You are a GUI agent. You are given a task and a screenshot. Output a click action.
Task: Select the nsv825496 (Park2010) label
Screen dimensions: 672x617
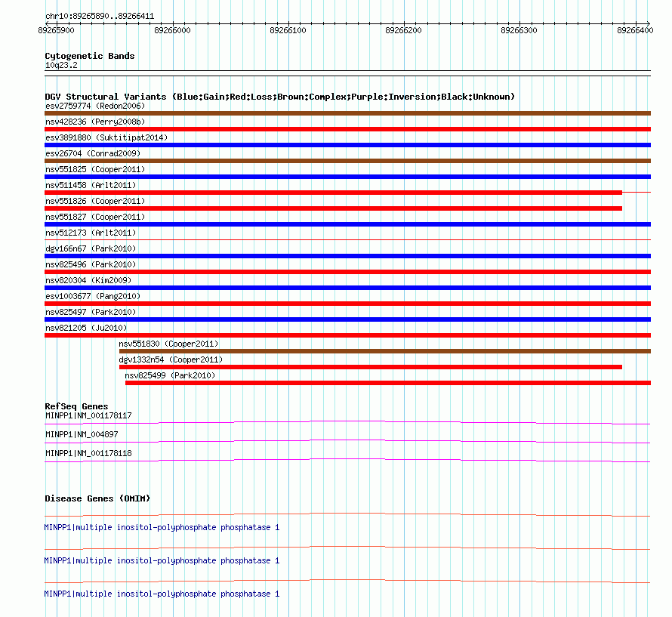[x=91, y=264]
